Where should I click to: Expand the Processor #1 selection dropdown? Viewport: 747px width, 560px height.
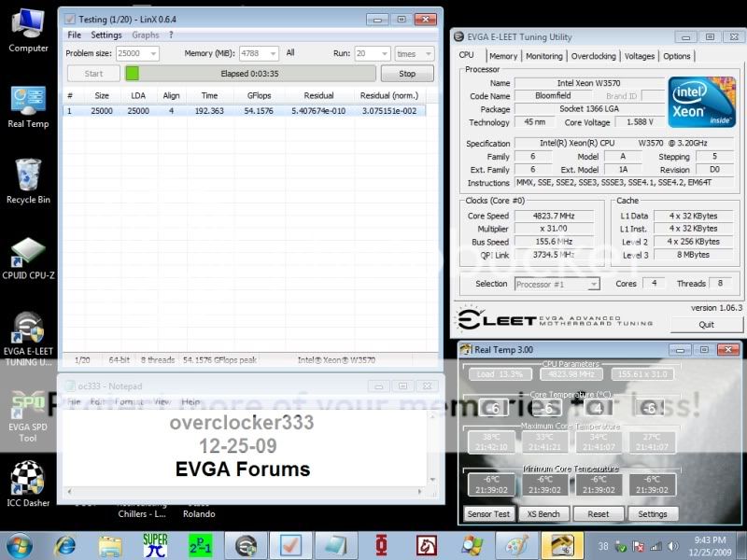point(593,284)
